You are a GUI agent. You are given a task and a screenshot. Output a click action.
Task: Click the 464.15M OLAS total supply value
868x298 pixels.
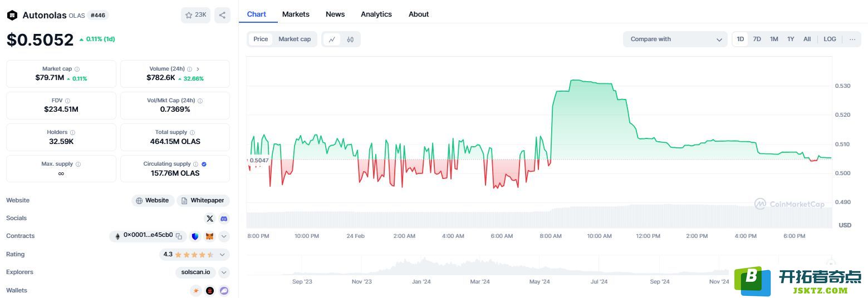pyautogui.click(x=175, y=141)
